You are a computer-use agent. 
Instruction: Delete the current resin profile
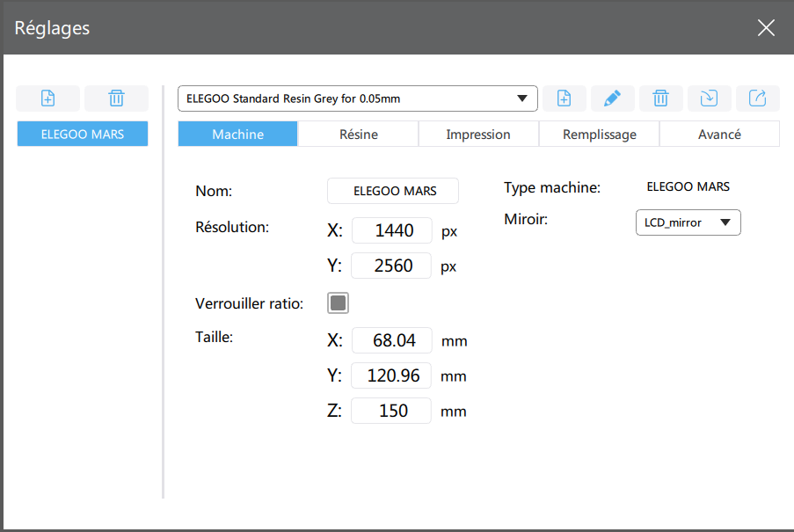[660, 98]
